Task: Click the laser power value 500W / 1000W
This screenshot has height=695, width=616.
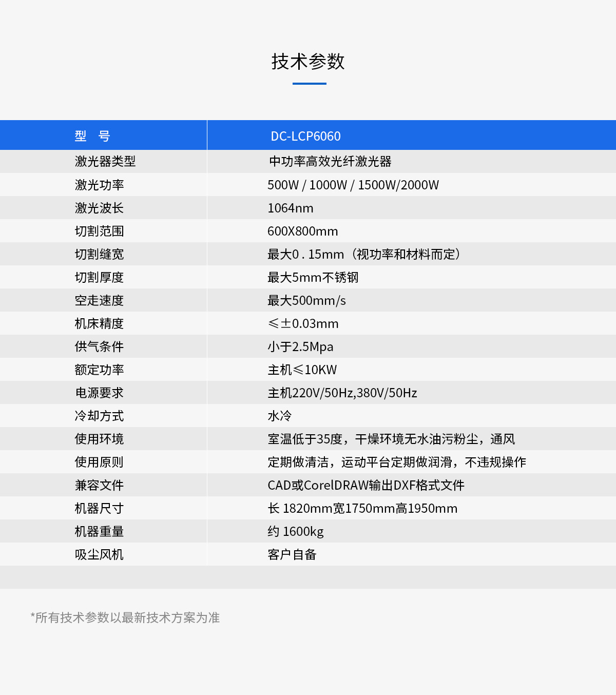Action: click(x=353, y=185)
